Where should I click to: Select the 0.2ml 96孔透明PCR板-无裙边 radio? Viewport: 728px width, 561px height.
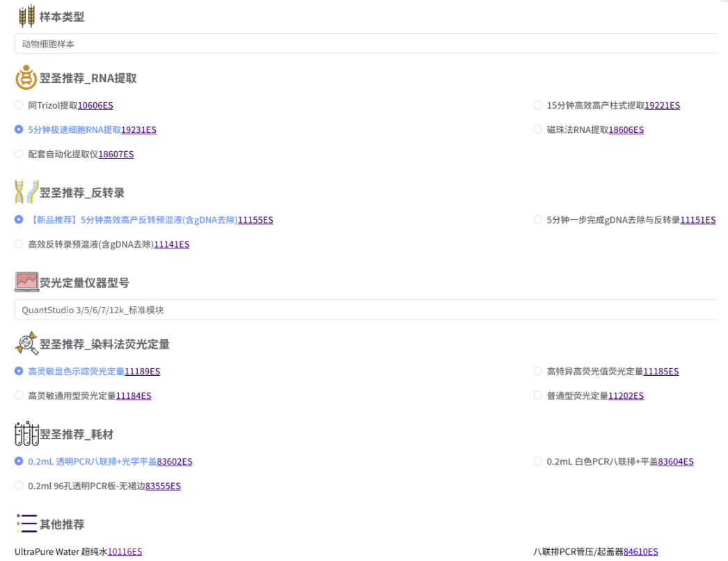[x=19, y=485]
